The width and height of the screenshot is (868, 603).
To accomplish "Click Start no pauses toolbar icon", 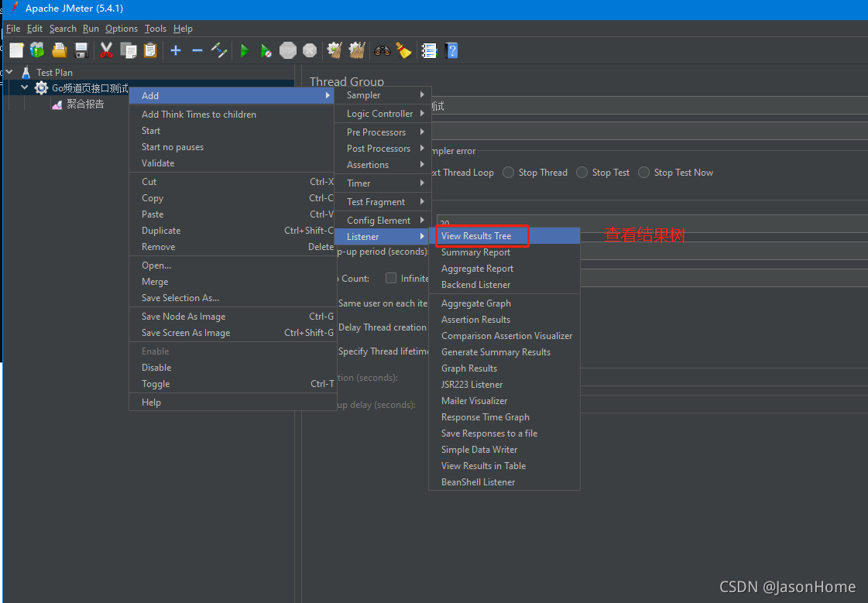I will pyautogui.click(x=266, y=51).
